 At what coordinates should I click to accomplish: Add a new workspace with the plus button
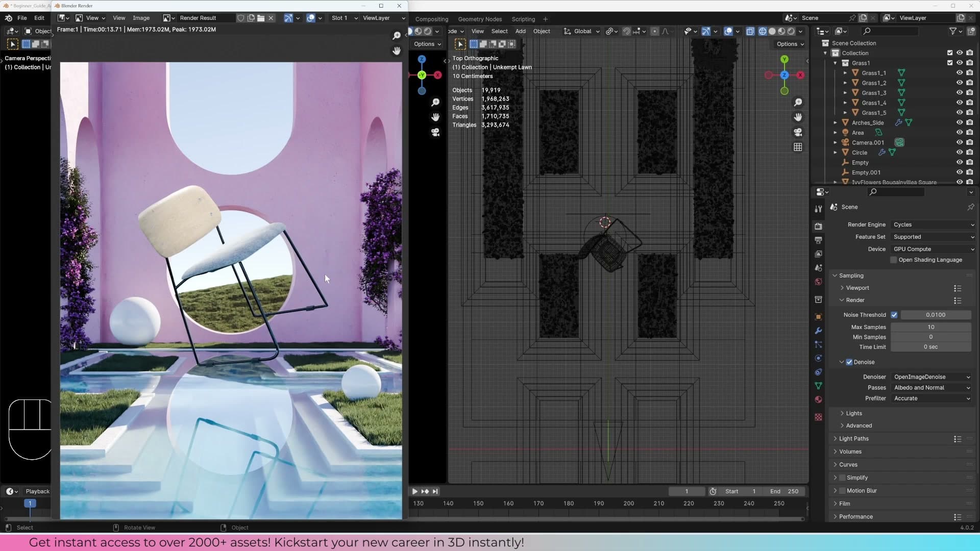(545, 19)
